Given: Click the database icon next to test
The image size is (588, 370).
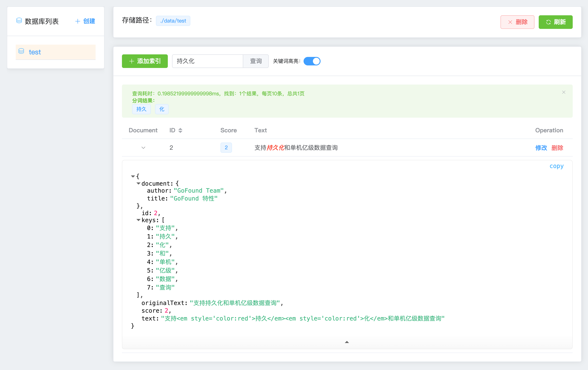Looking at the screenshot, I should point(21,51).
